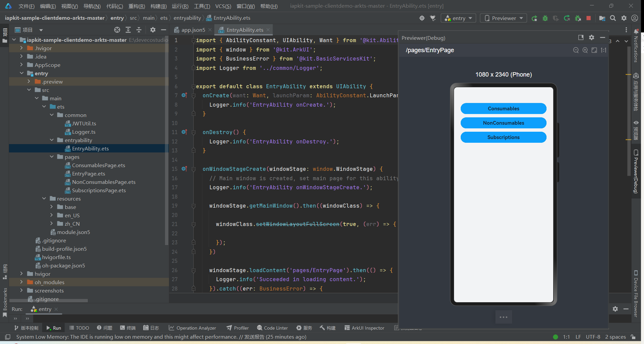Viewport: 644px width, 344px height.
Task: Toggle the Code Linter tool window
Action: pyautogui.click(x=272, y=328)
